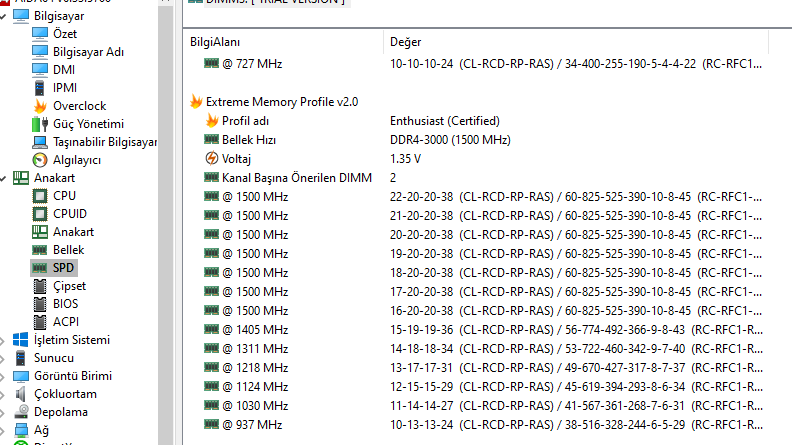The image size is (792, 445).
Task: Open the Overclock flame icon
Action: tap(40, 106)
